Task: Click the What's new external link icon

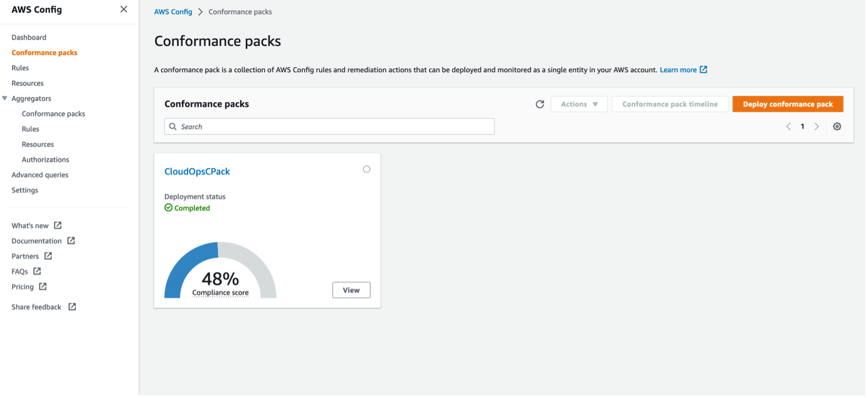Action: coord(56,225)
